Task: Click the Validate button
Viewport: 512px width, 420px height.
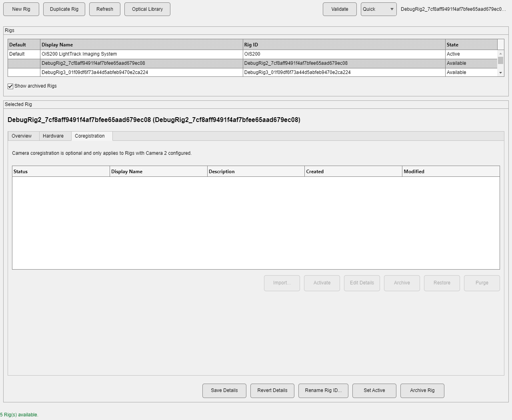Action: (x=340, y=9)
